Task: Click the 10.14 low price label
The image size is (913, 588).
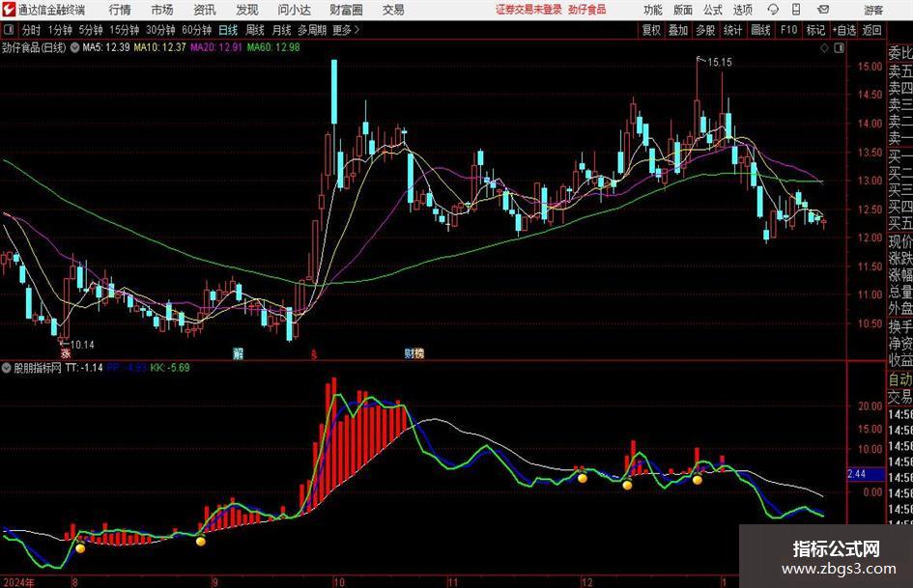Action: (82, 345)
